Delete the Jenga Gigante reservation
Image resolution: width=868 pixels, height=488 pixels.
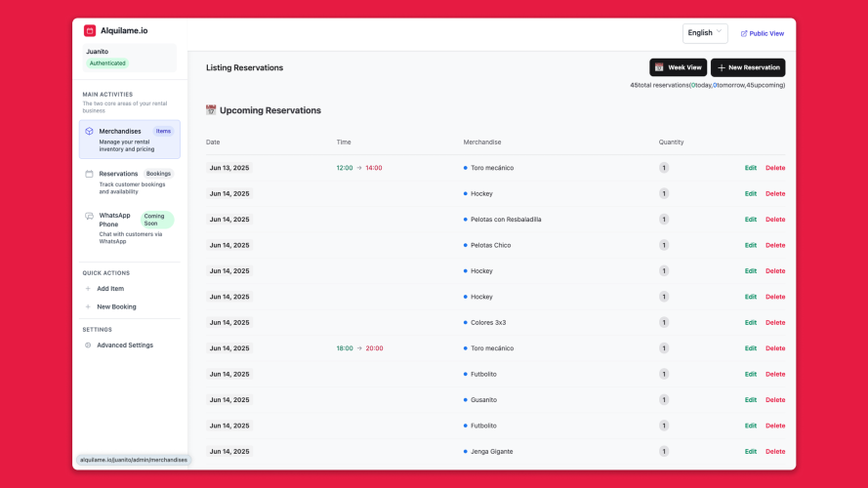click(775, 452)
